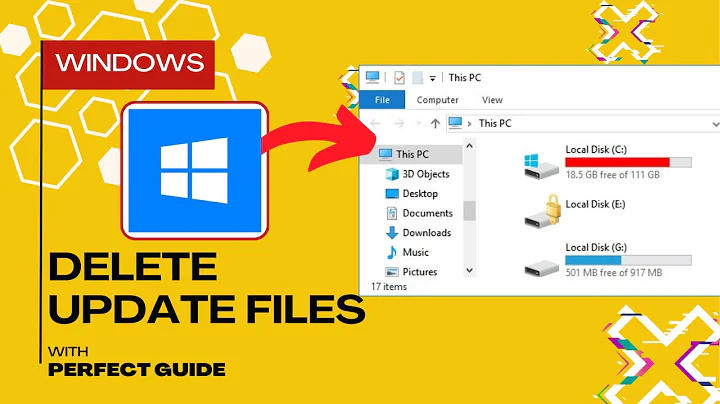The width and height of the screenshot is (720, 404).
Task: Click the Documents page icon
Action: pos(392,213)
